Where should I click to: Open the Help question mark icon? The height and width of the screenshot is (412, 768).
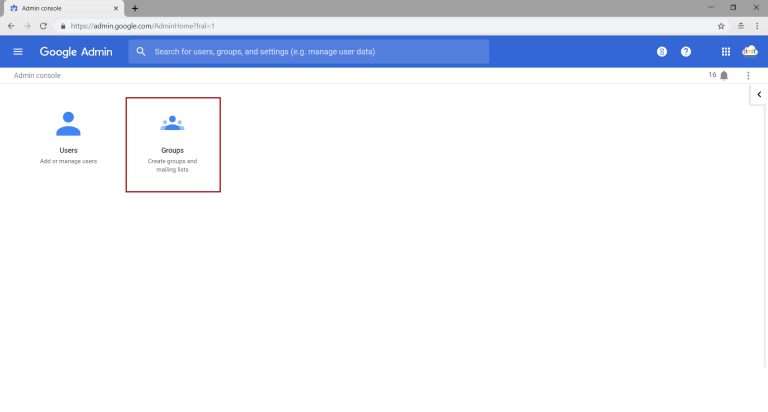pyautogui.click(x=686, y=51)
